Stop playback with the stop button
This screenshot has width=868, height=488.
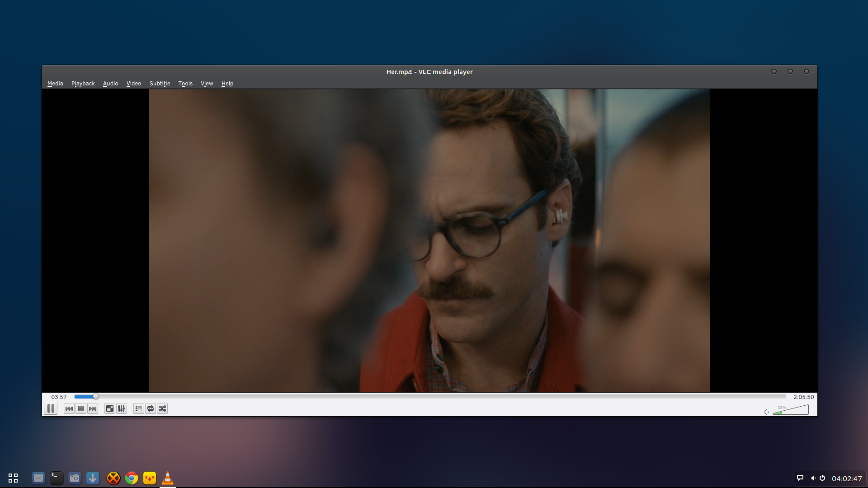81,408
